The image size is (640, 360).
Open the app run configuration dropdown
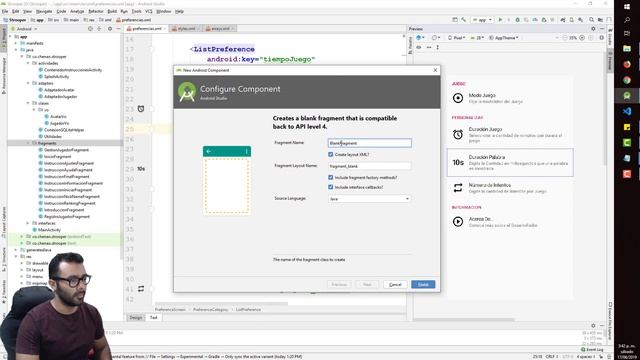[482, 20]
